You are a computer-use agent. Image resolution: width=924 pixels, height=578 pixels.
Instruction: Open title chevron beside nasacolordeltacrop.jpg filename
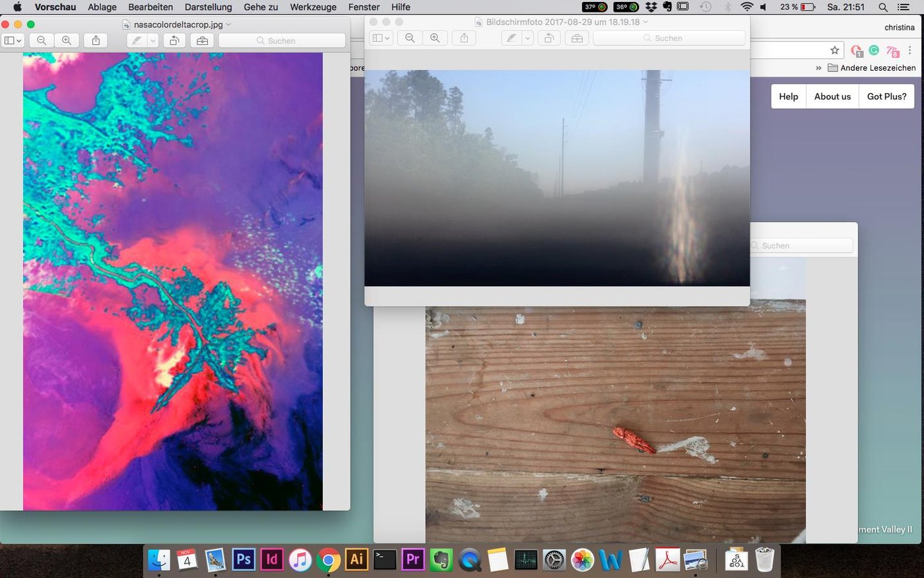(x=228, y=24)
